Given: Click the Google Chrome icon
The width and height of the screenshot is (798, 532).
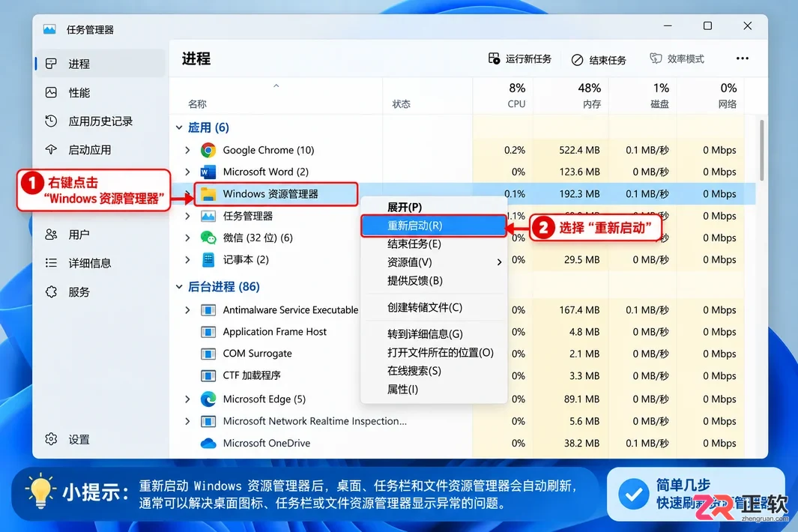Looking at the screenshot, I should [208, 150].
